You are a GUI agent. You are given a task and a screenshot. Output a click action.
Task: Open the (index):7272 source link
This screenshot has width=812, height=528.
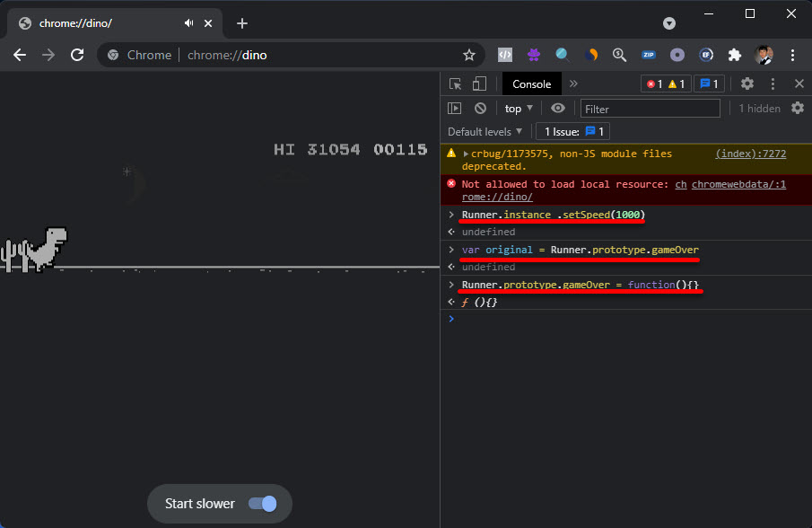[750, 154]
